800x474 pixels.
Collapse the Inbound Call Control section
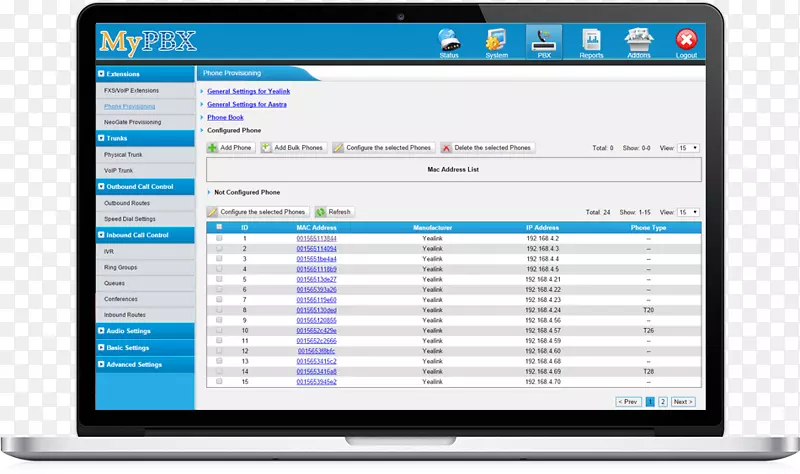[x=101, y=235]
